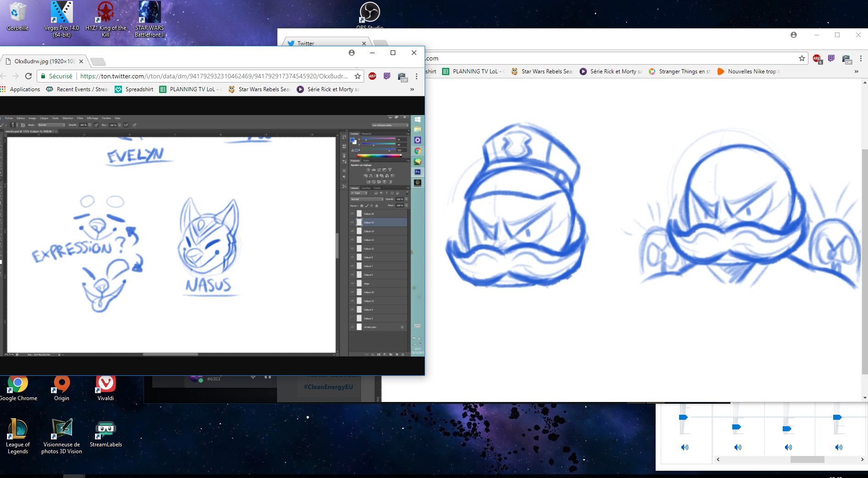The width and height of the screenshot is (868, 478).
Task: Click left arrow of volume mixer scrollbar
Action: pos(718,459)
